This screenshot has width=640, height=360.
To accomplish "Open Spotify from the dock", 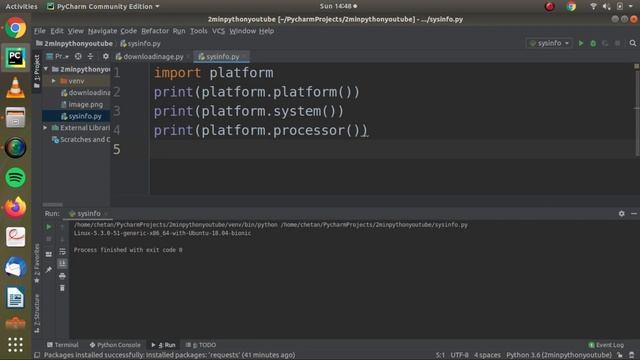I will point(15,178).
